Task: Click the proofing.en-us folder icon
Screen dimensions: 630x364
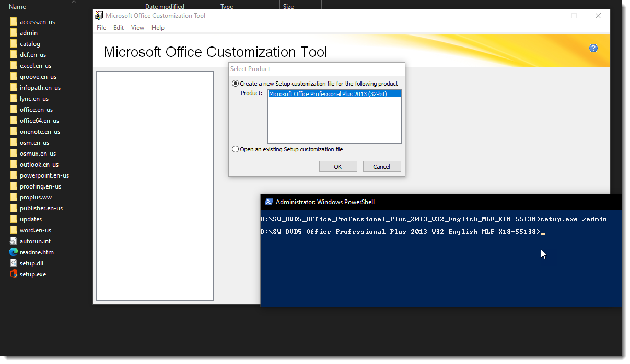Action: click(x=14, y=186)
